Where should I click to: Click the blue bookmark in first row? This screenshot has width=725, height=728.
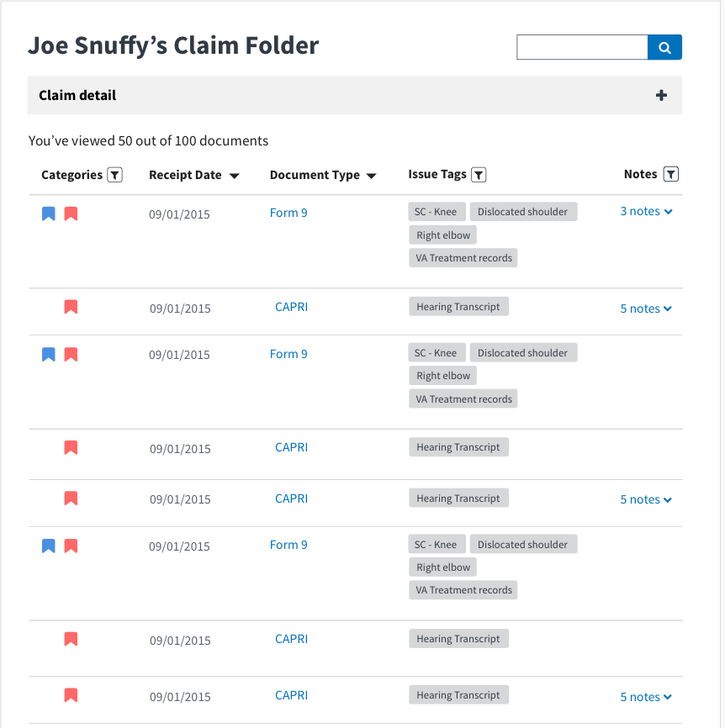coord(49,214)
